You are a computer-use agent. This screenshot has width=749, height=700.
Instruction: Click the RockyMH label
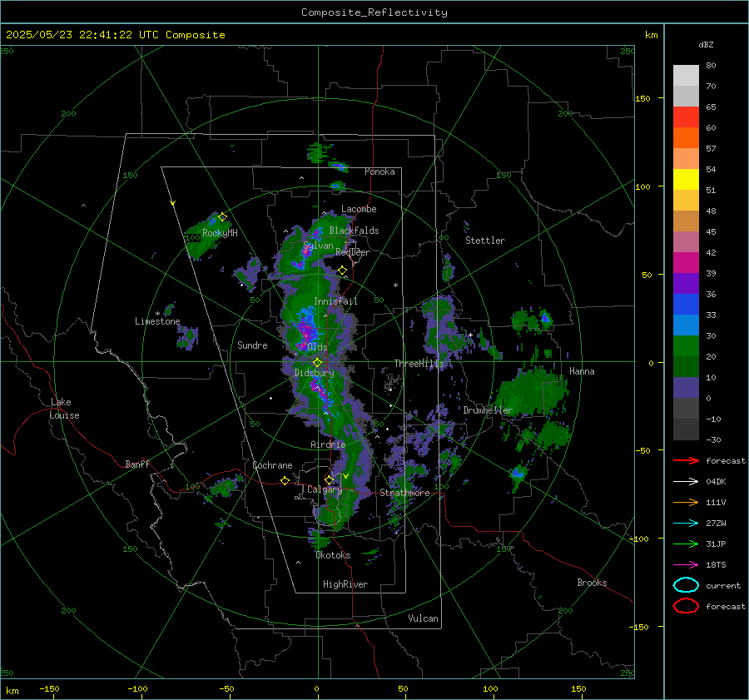[220, 233]
